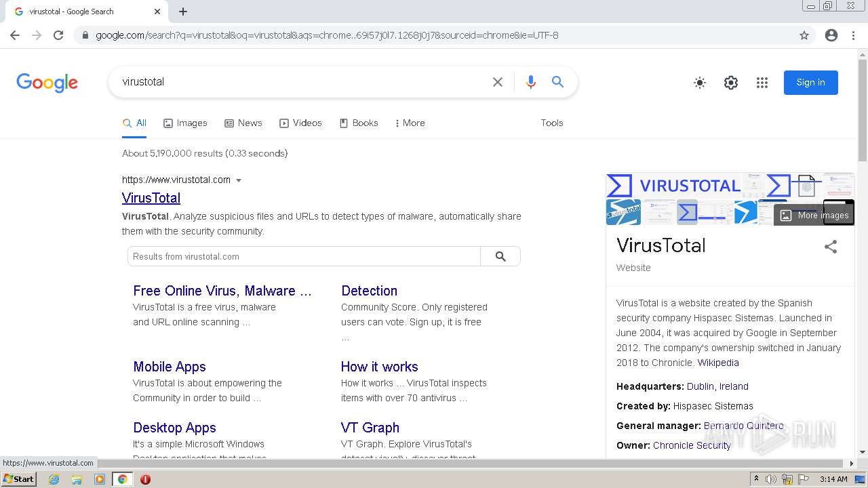Open Free Online Virus, Malware sitelink

point(222,291)
